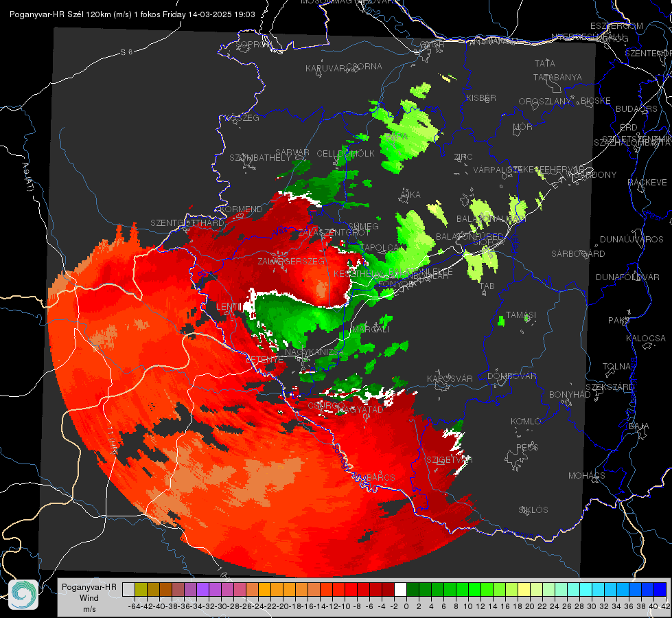Select the NAGYKANIZSA city label

pos(314,352)
